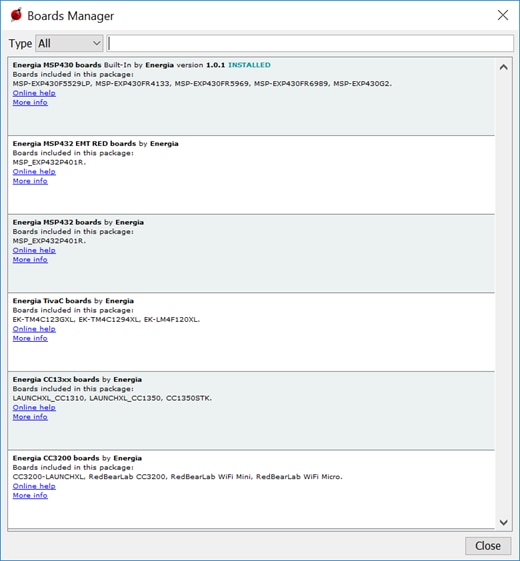Select the Energia TivaC boards package

pos(251,332)
